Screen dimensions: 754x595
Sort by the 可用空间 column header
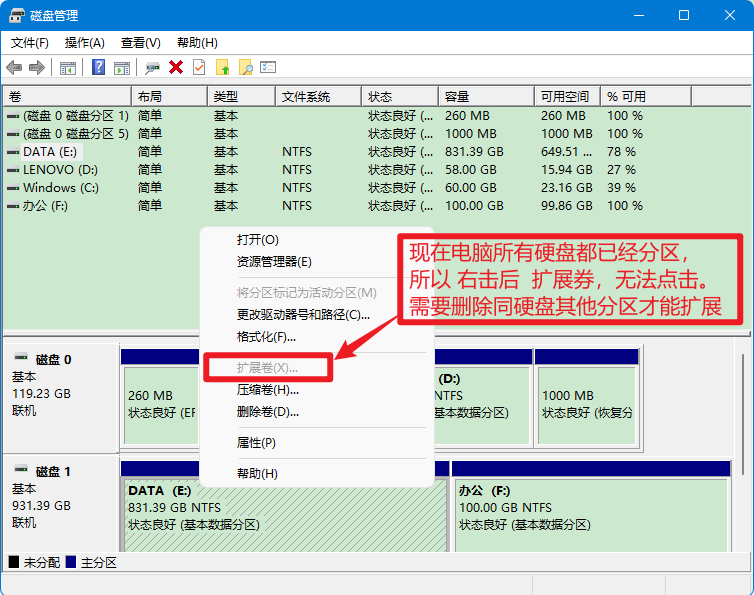point(568,97)
